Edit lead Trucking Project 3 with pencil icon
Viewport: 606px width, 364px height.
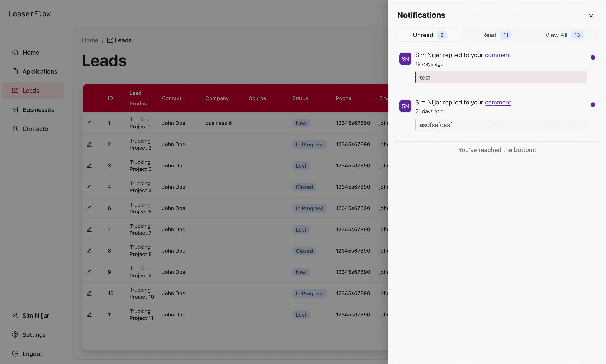[x=89, y=165]
